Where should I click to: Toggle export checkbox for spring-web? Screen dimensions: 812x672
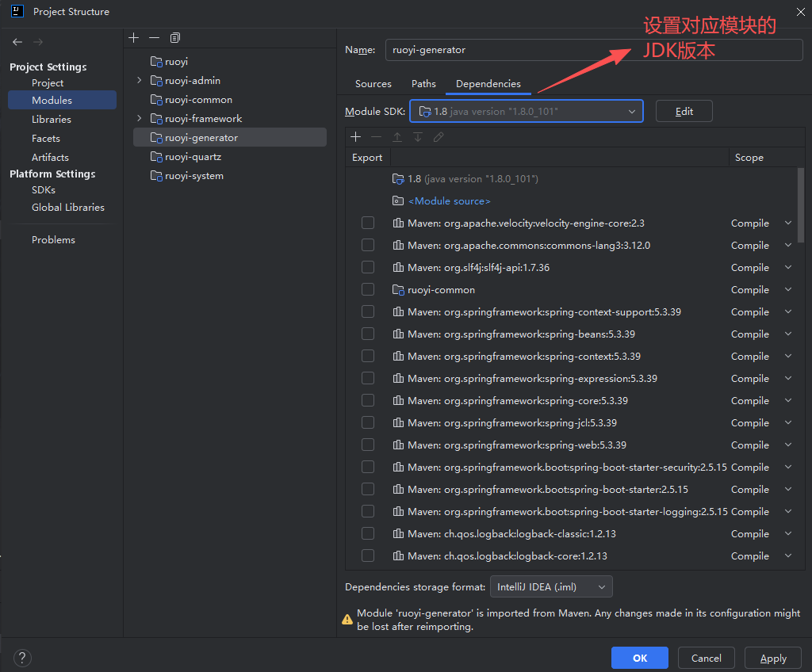coord(368,445)
